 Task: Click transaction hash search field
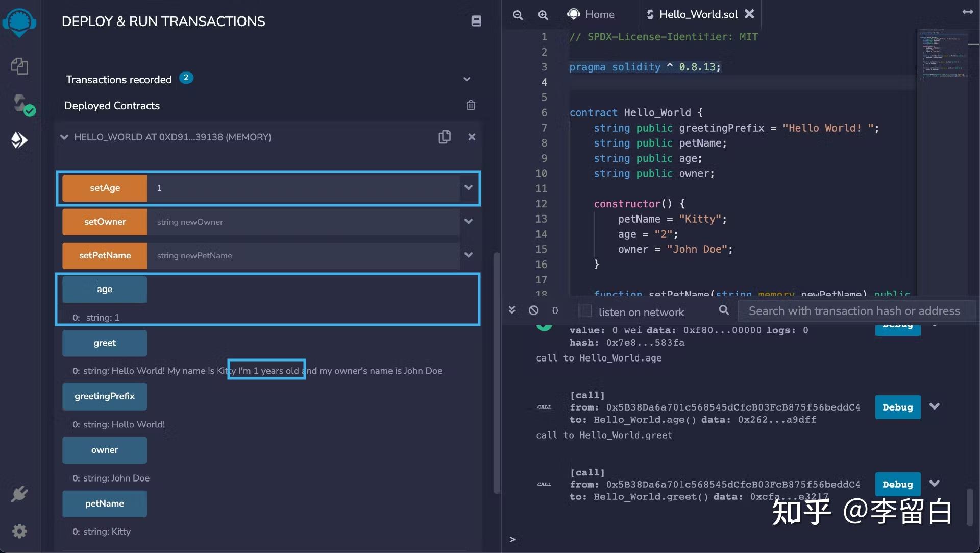click(853, 311)
